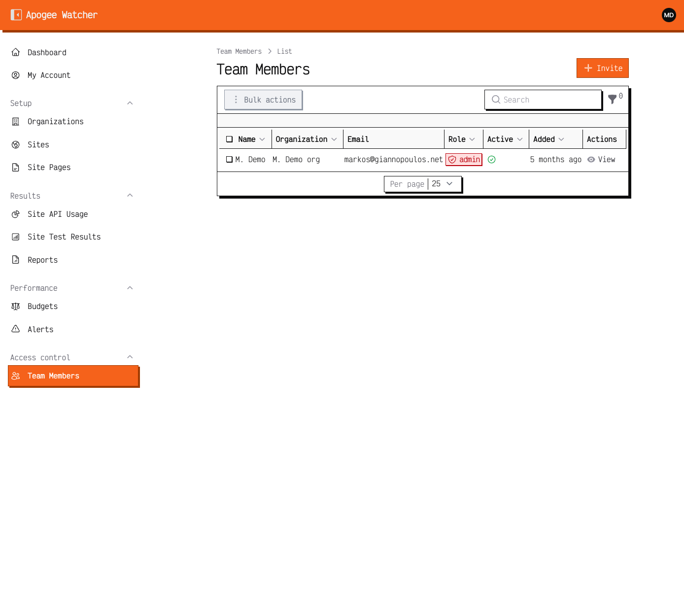The height and width of the screenshot is (616, 684).
Task: Click into the Search input field
Action: pos(543,100)
